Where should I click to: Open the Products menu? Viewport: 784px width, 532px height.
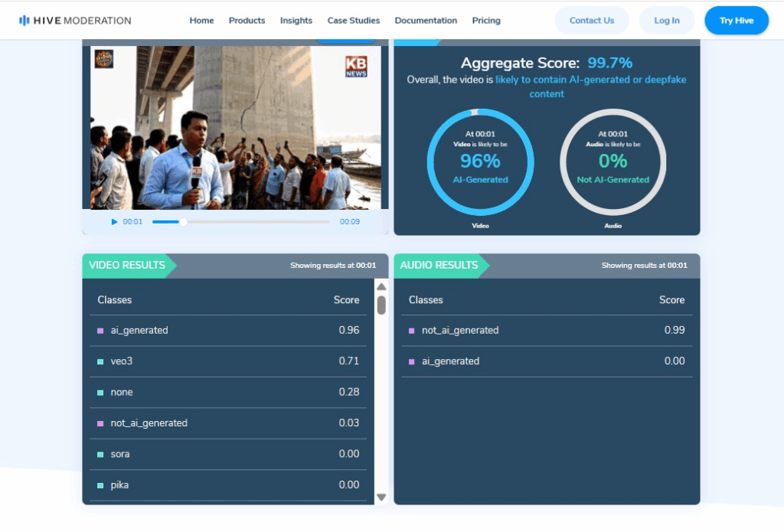[247, 21]
